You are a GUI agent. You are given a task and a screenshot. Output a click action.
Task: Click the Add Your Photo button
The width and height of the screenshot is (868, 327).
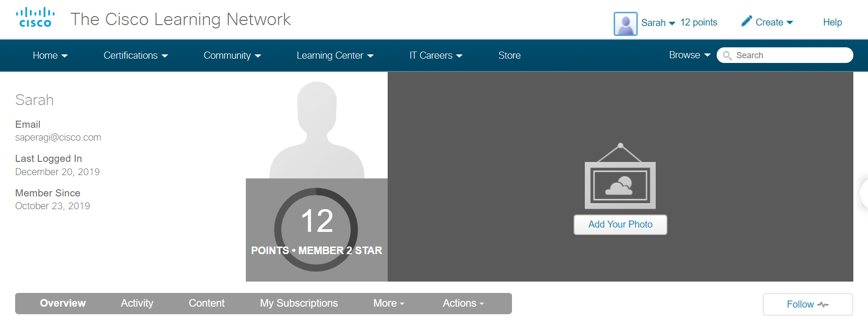pos(620,224)
